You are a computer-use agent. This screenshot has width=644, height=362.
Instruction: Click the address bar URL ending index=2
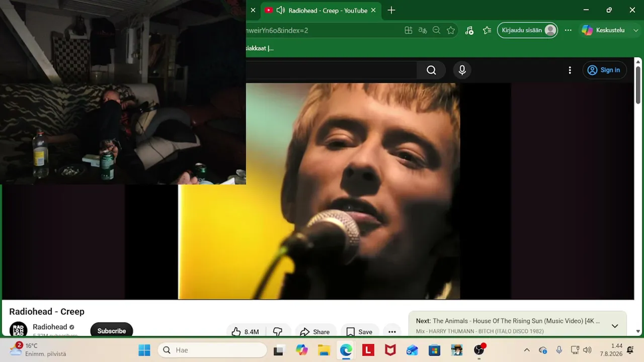[277, 30]
